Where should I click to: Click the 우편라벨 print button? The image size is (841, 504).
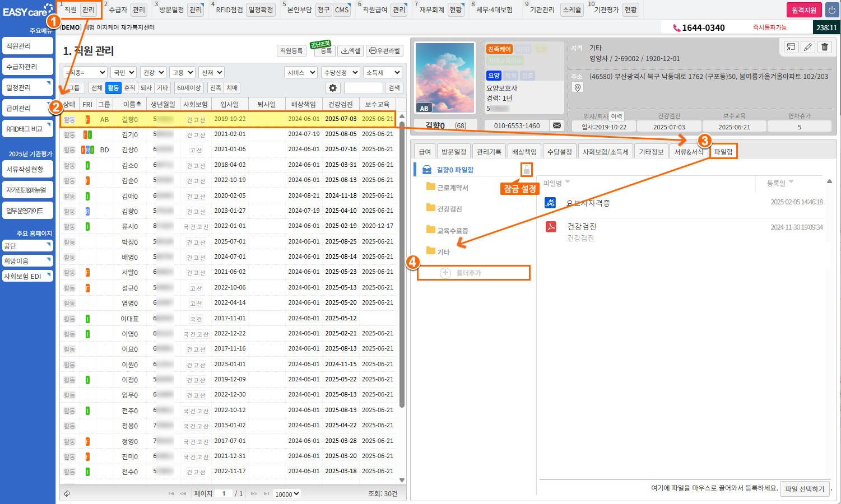click(385, 51)
